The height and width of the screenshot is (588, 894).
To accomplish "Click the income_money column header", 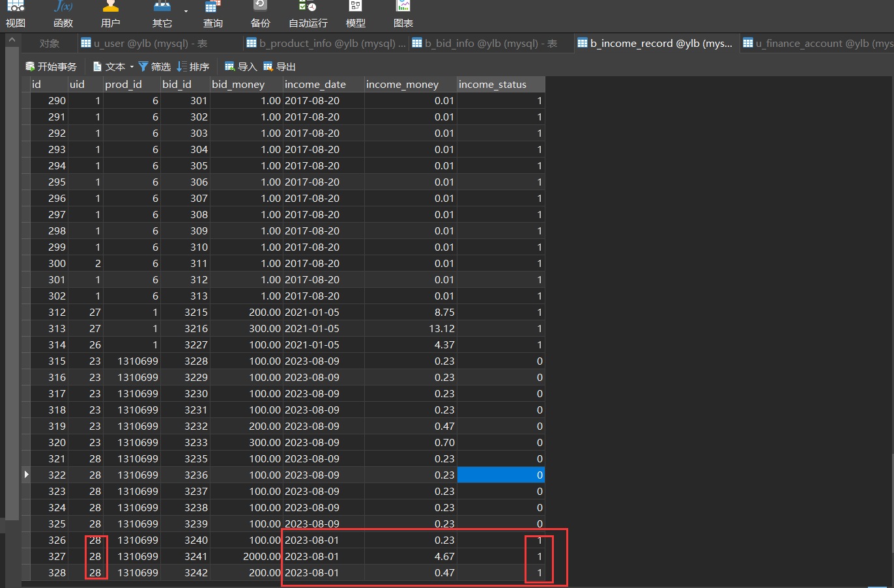I will click(410, 84).
